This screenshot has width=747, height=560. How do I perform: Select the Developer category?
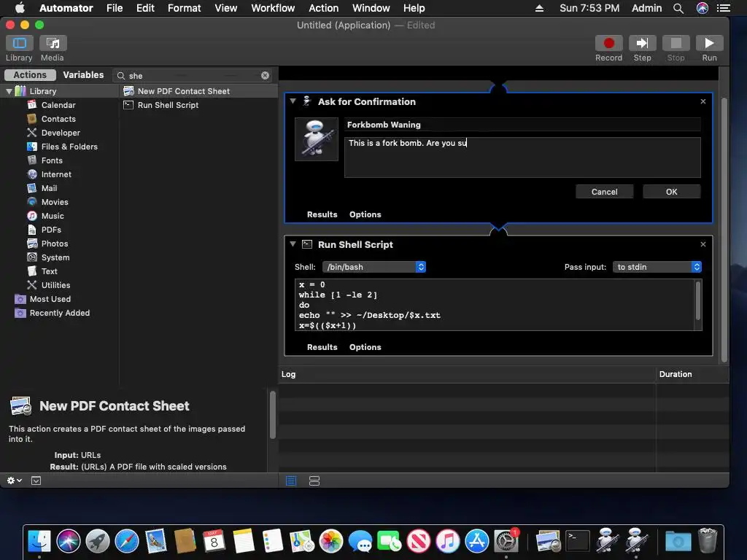61,133
